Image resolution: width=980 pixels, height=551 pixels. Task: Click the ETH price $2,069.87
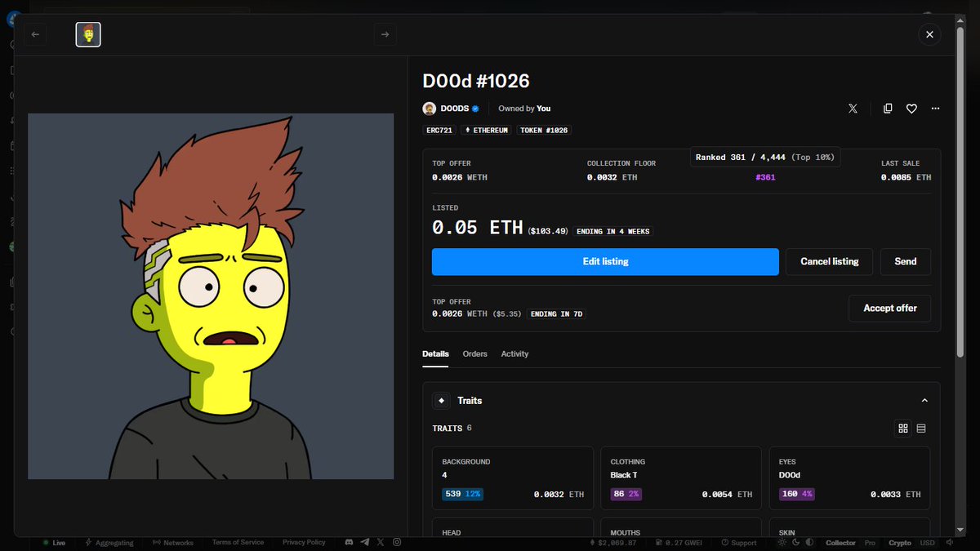[612, 543]
